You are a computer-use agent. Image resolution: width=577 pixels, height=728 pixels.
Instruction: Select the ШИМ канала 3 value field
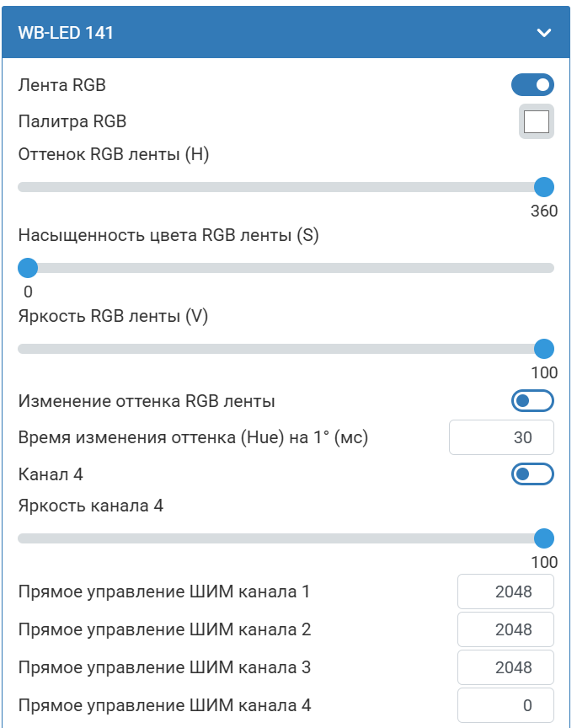505,667
